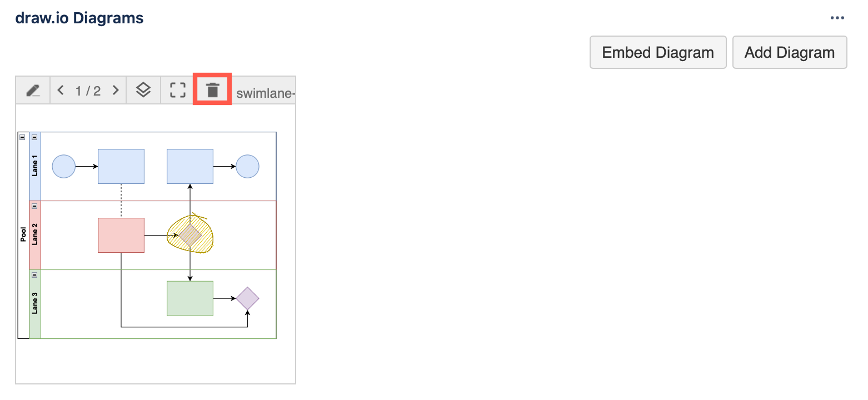Delete the swimlane diagram using the trash icon
This screenshot has width=868, height=400.
[212, 89]
